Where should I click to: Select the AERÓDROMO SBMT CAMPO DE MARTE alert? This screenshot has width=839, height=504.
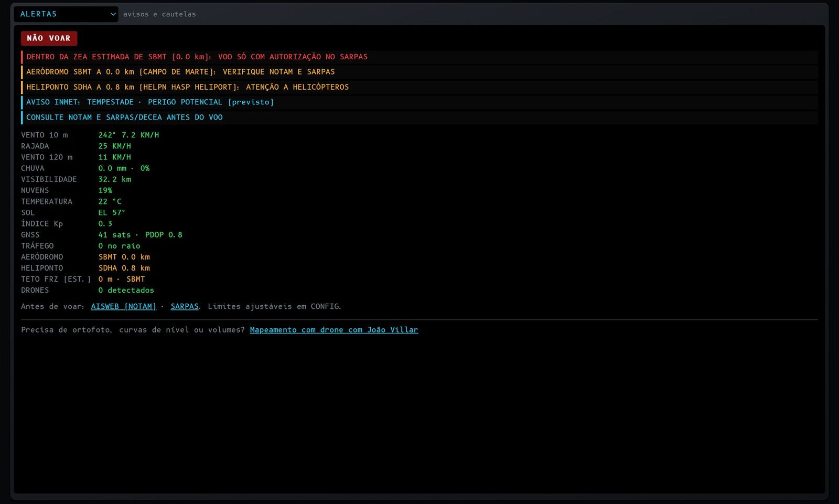[x=419, y=72]
